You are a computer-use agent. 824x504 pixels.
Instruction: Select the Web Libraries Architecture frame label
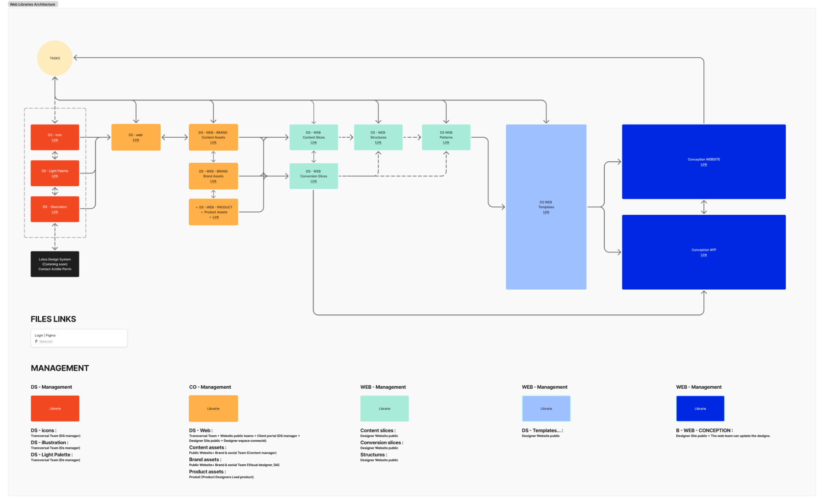tap(33, 4)
